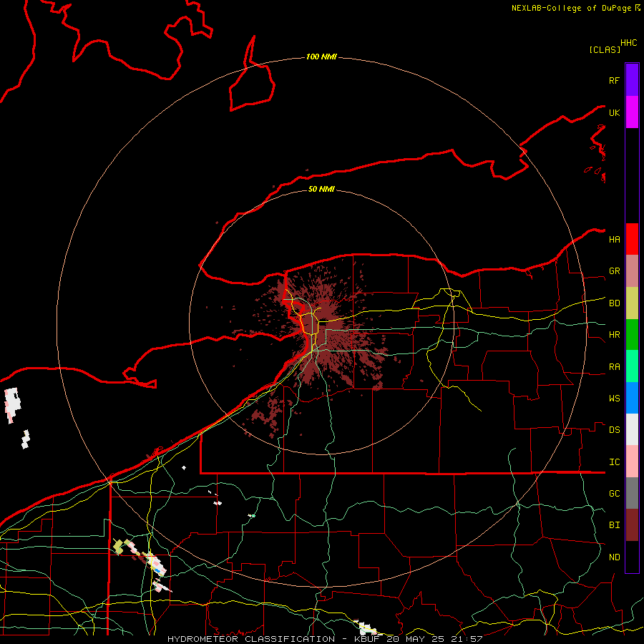Click the GR legend label
644x644 pixels.
pos(614,271)
